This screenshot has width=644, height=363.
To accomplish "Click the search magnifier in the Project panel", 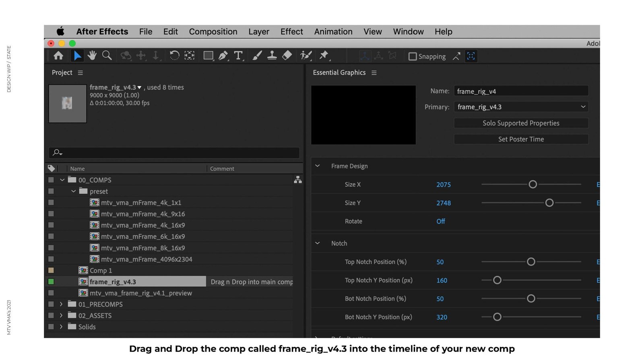I will coord(58,153).
